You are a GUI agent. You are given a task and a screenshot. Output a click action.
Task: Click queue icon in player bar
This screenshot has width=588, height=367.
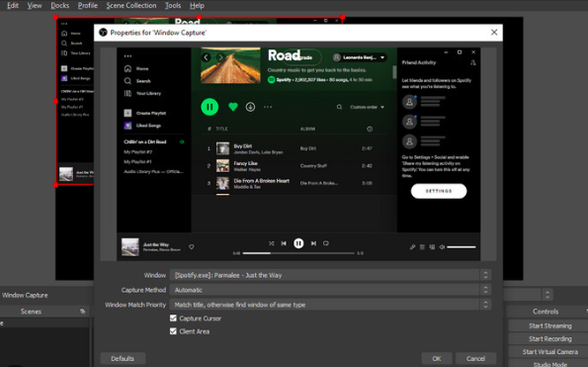[422, 247]
